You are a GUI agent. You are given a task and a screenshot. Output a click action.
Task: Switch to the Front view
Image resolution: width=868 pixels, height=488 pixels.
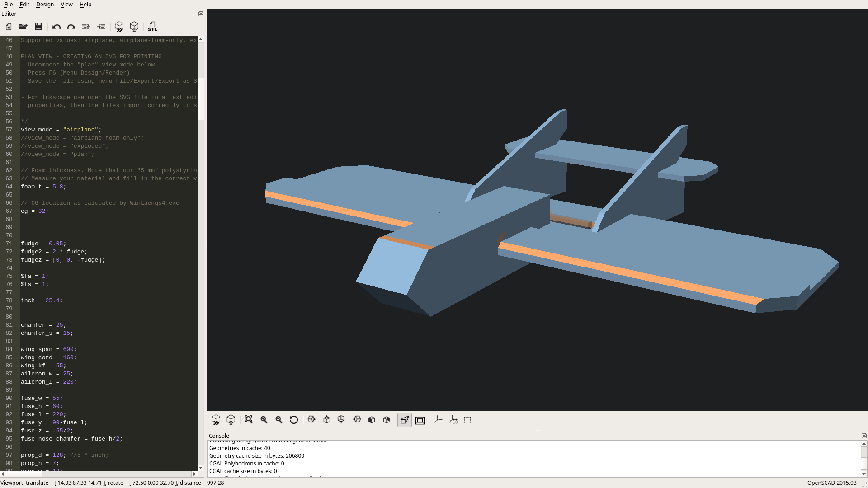372,420
